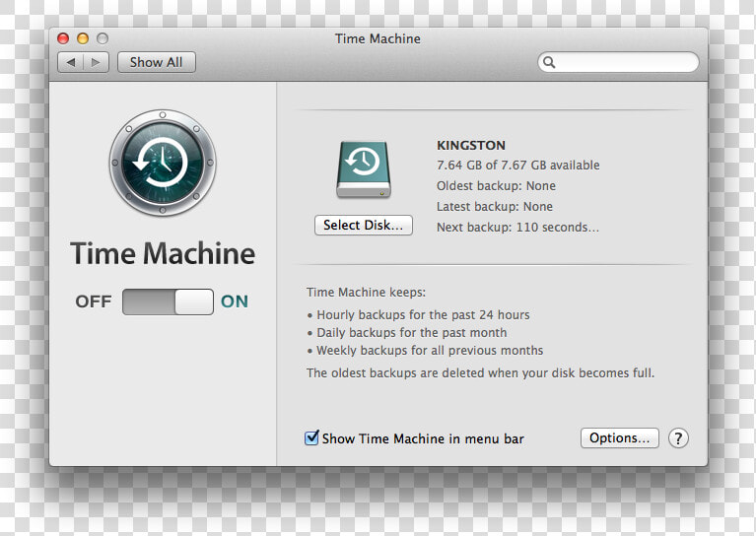The height and width of the screenshot is (536, 756).
Task: Click the large Time Machine clock icon
Action: click(163, 163)
